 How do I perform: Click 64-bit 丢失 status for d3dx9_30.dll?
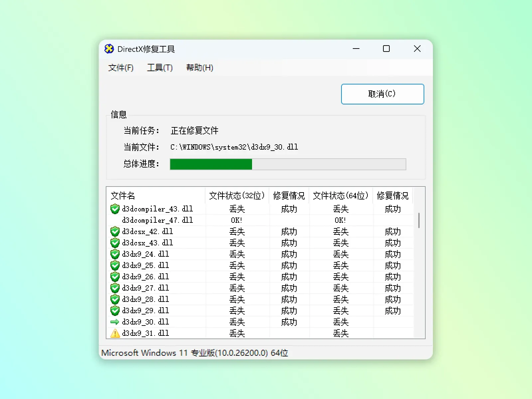point(341,322)
